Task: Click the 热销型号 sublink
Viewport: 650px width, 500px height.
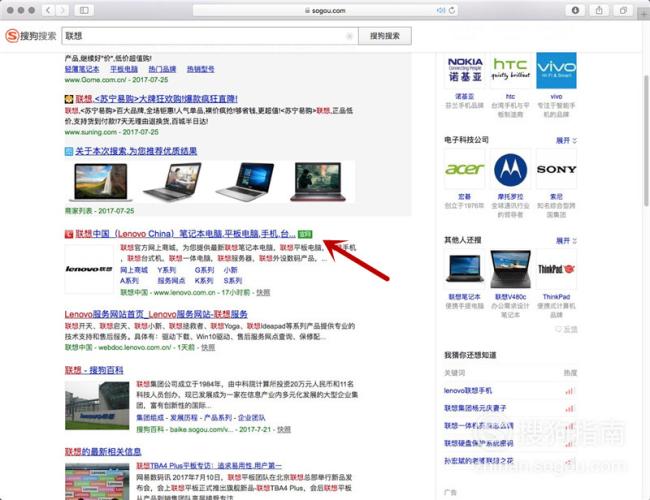Action: pyautogui.click(x=201, y=69)
